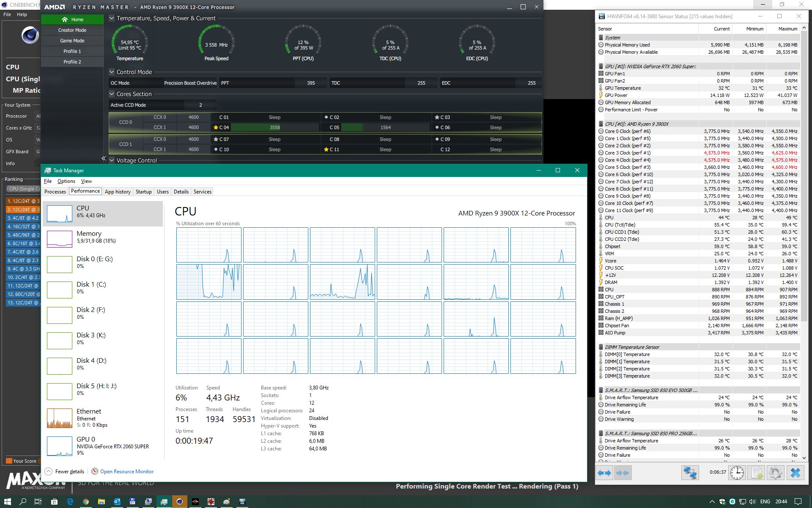Open Task Manager View menu
This screenshot has height=508, width=812.
tap(86, 181)
